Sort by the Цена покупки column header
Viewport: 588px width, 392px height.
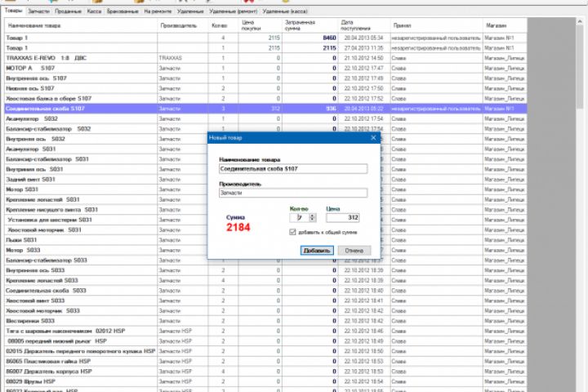pos(260,25)
